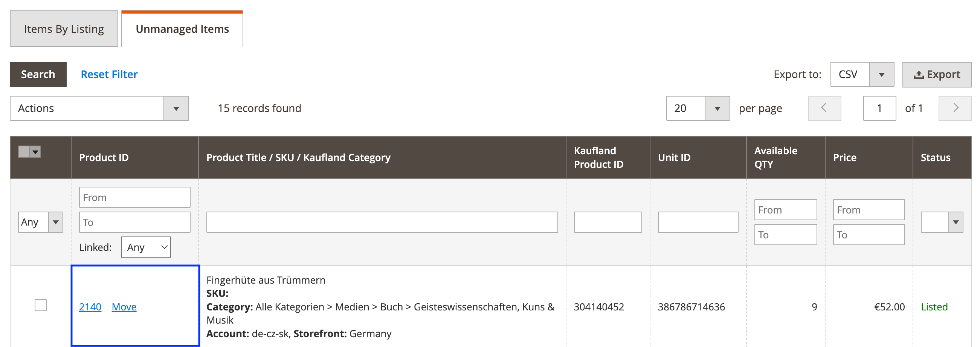Click the Reset Filter link
This screenshot has height=347, width=980.
click(109, 74)
